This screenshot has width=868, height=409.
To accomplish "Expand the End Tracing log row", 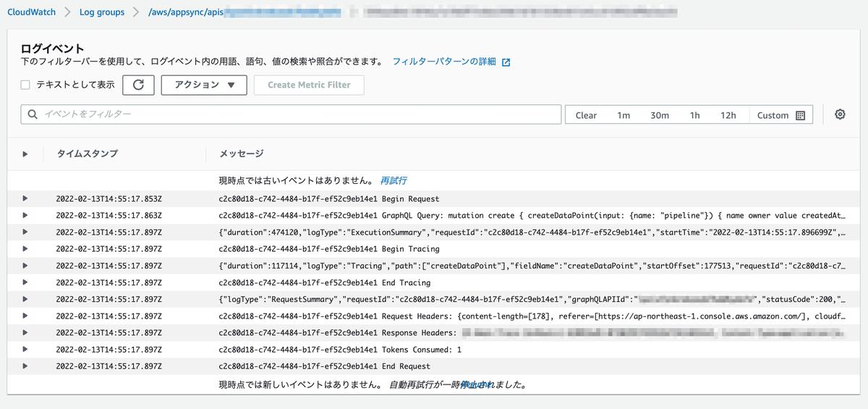I will pyautogui.click(x=25, y=282).
